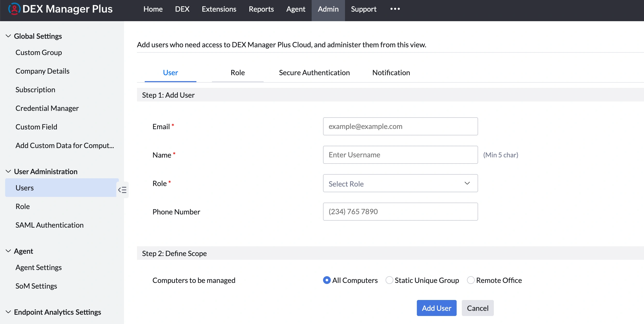Open SoM Settings in sidebar

coord(36,286)
